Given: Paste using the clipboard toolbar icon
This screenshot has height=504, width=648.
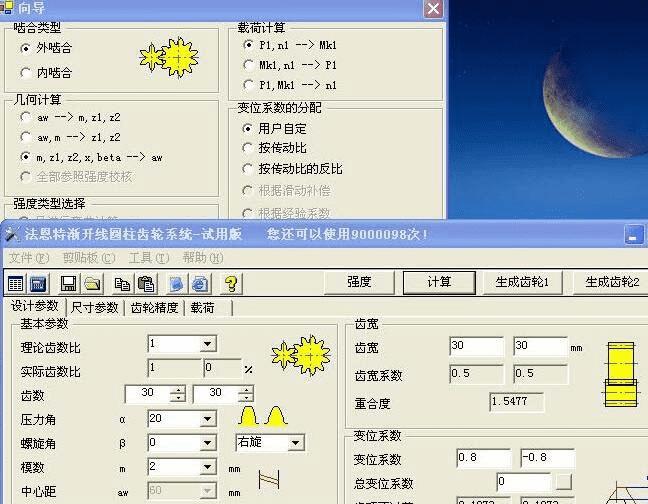Looking at the screenshot, I should (x=146, y=283).
